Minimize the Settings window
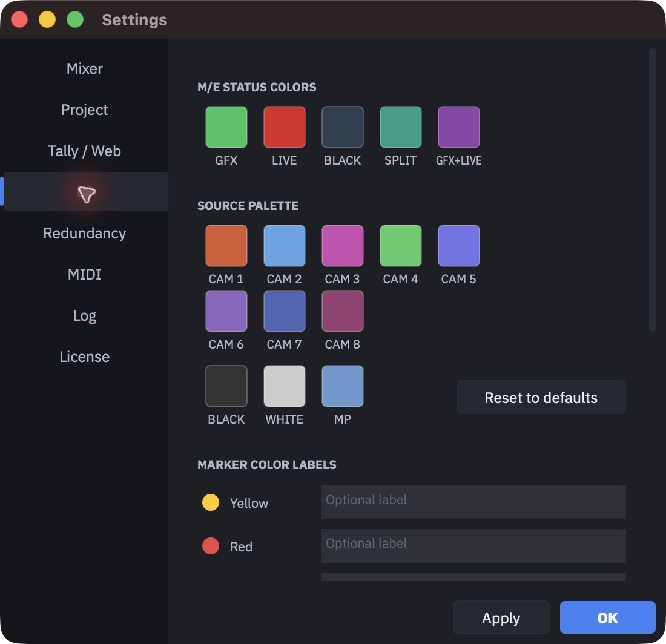 pos(47,19)
